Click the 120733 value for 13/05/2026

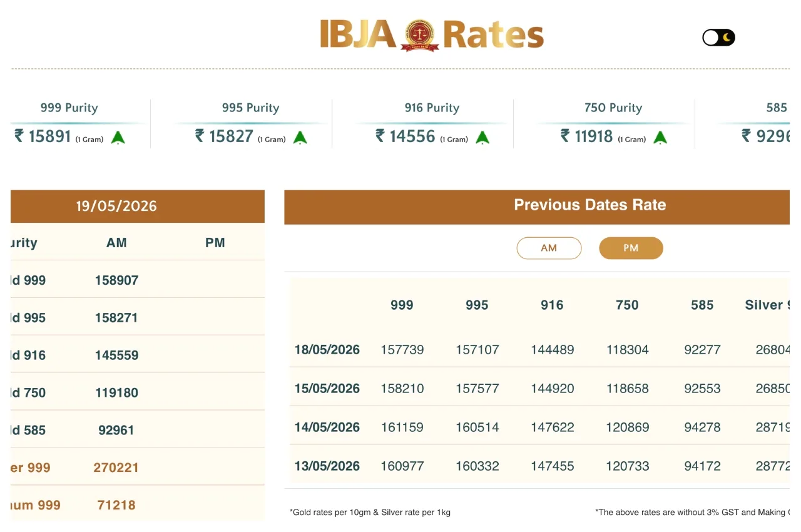[628, 466]
